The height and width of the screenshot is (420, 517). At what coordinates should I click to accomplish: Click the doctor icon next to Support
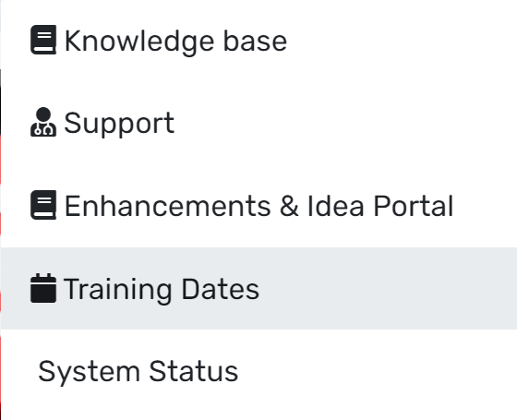43,122
